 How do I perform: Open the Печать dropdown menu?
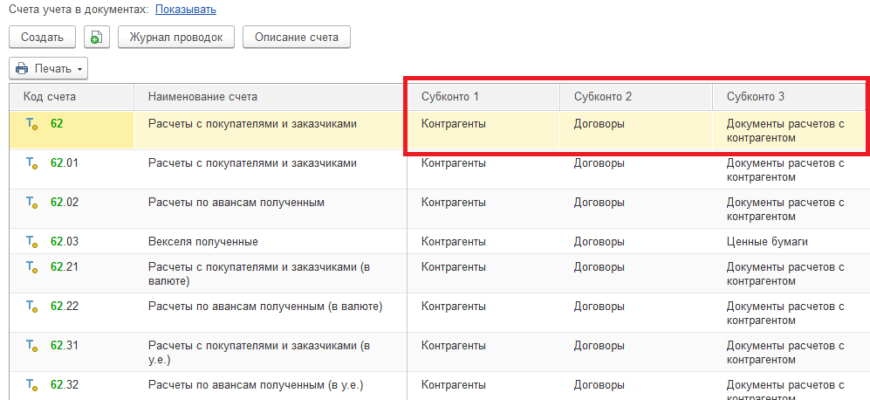(48, 69)
